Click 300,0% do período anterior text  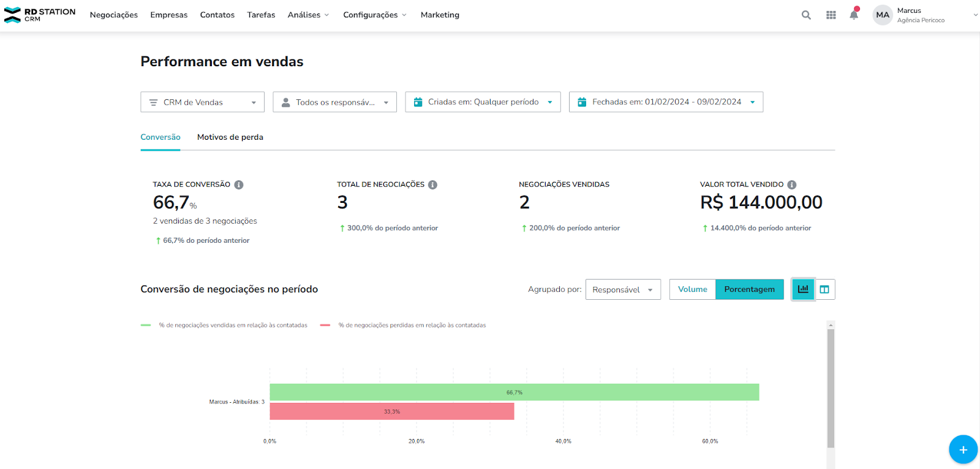click(393, 228)
